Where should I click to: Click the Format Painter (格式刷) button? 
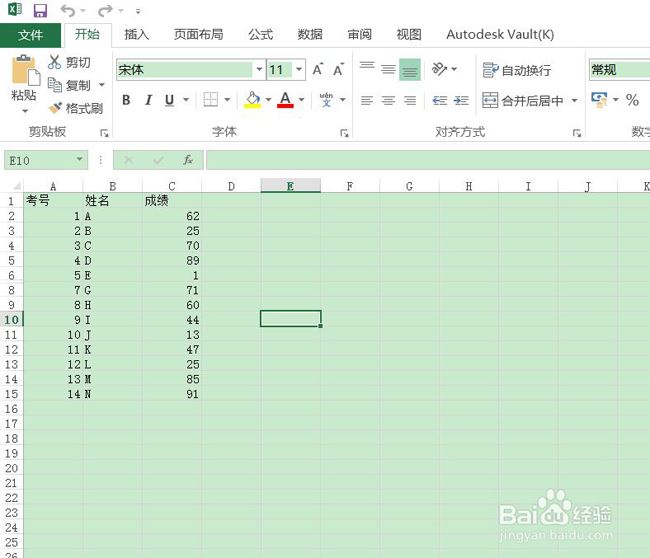tap(76, 108)
